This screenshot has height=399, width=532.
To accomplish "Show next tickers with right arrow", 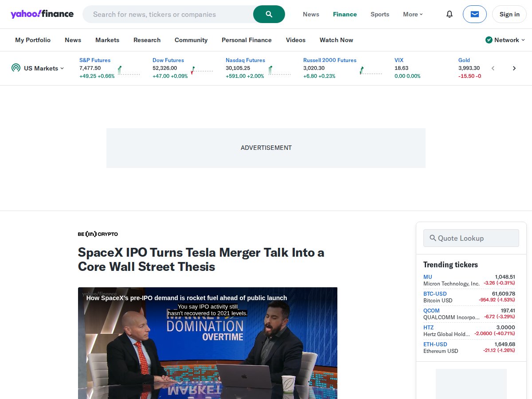I will [514, 68].
